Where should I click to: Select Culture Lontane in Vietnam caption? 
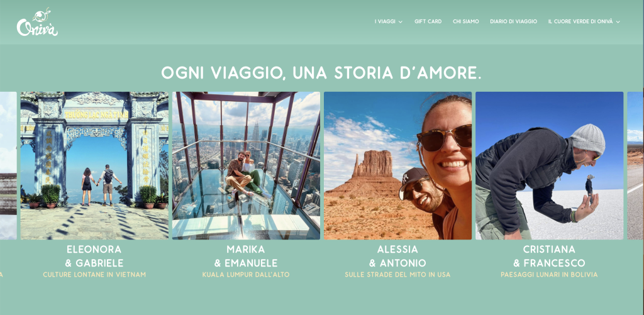[94, 275]
